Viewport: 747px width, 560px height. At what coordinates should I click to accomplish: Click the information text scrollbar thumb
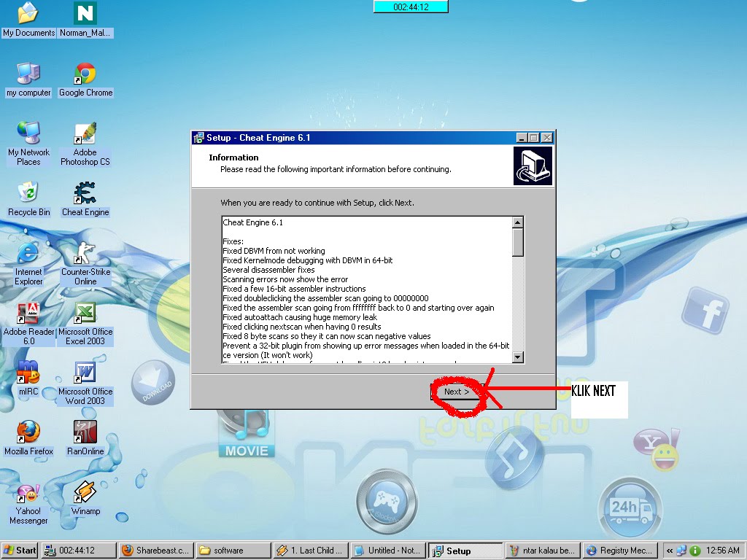click(x=518, y=242)
